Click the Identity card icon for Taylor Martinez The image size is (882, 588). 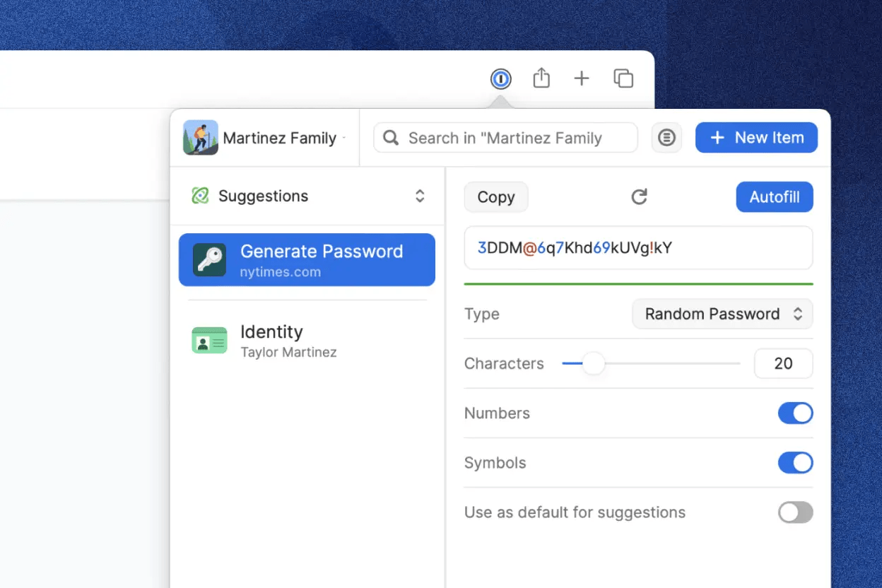[209, 341]
